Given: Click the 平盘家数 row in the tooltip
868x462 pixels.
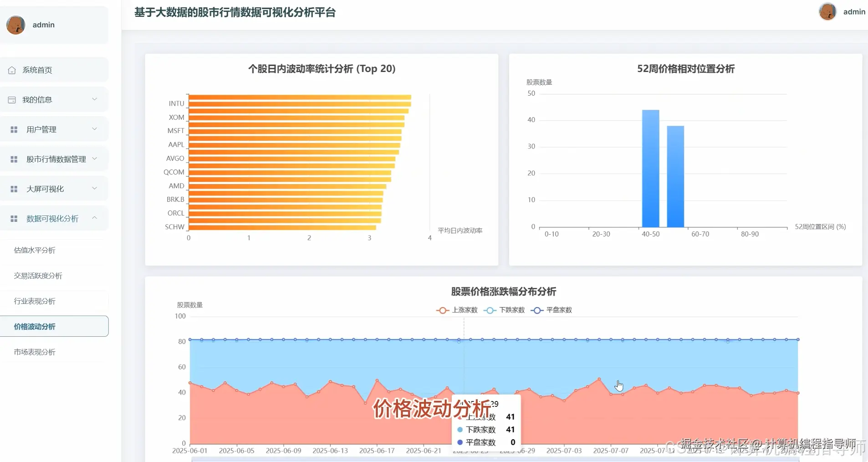Looking at the screenshot, I should pos(486,442).
